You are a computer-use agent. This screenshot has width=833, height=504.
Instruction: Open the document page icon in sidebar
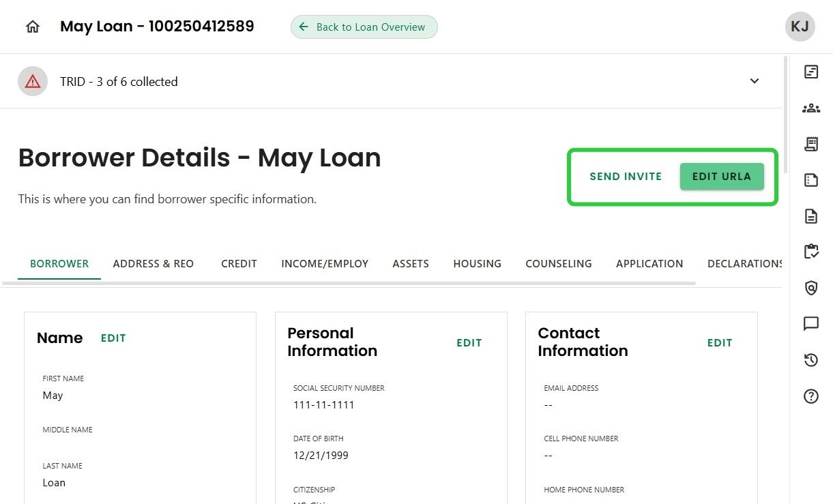[x=810, y=216]
